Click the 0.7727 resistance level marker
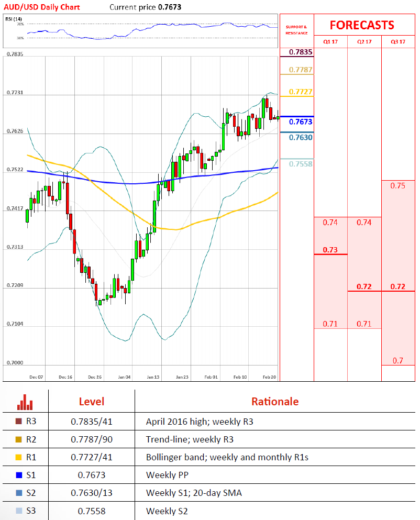This screenshot has height=520, width=420. [301, 92]
